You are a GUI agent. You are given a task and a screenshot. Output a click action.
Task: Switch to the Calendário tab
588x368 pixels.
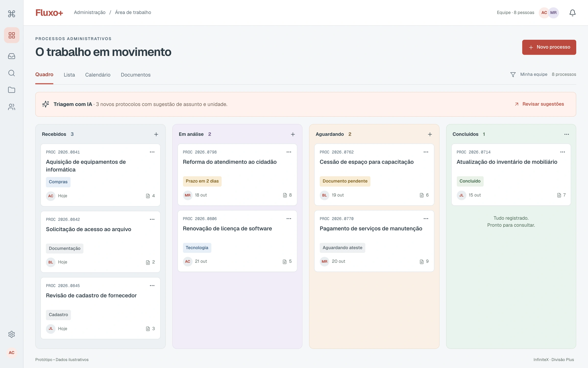[x=98, y=75]
